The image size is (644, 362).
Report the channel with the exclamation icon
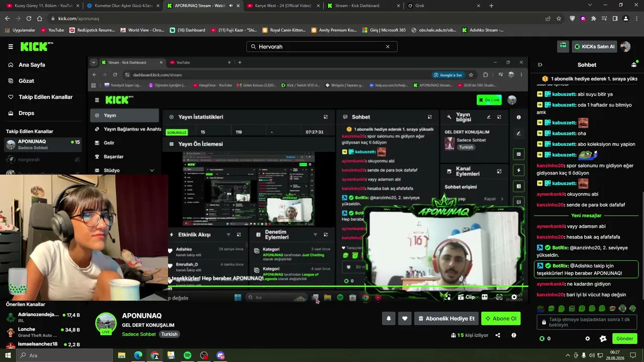(514, 335)
